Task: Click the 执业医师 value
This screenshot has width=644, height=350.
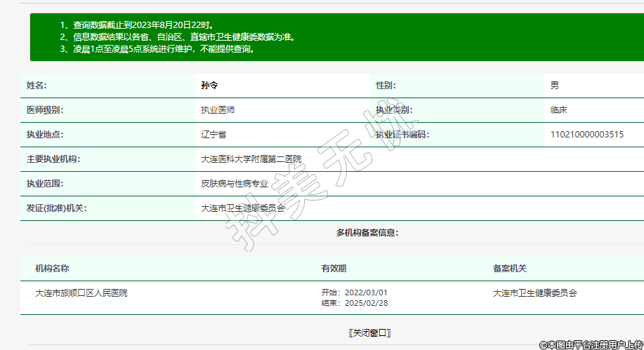Action: pyautogui.click(x=218, y=110)
